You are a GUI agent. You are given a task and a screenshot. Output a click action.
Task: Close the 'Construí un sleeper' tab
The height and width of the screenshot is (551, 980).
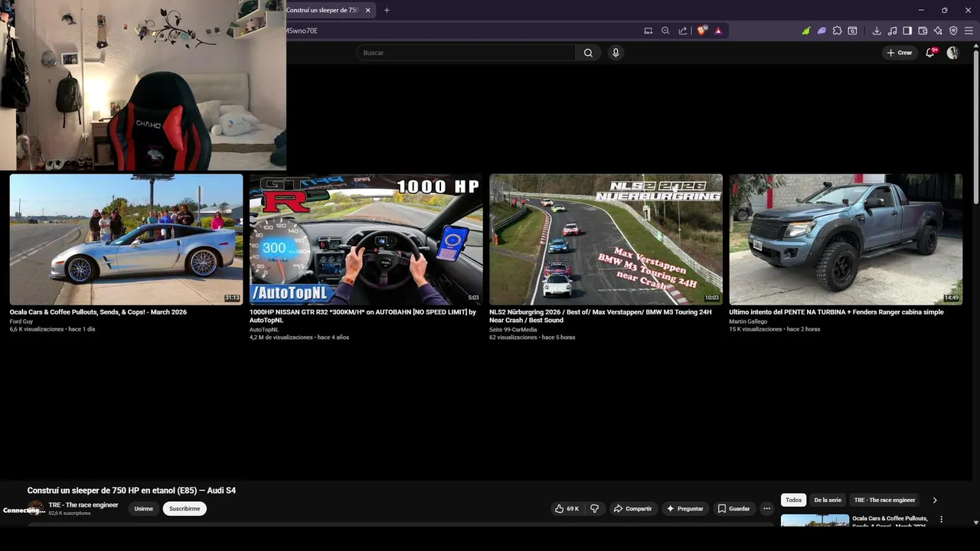[x=368, y=10]
